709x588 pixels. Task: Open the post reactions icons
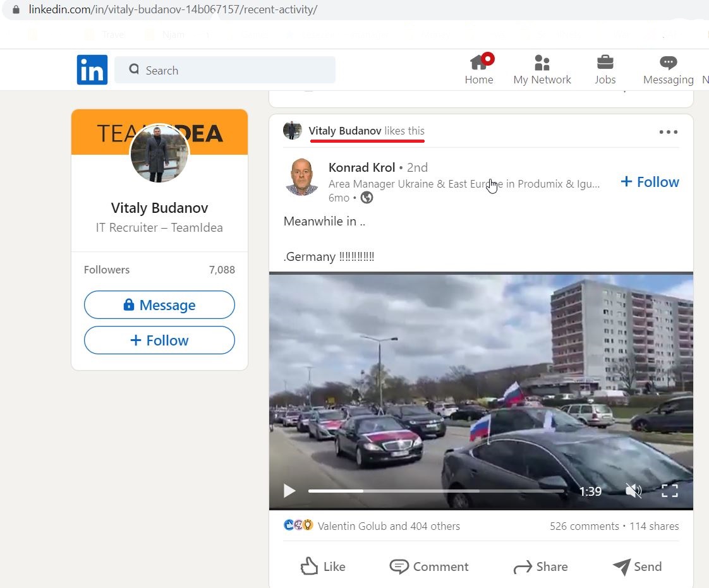298,525
